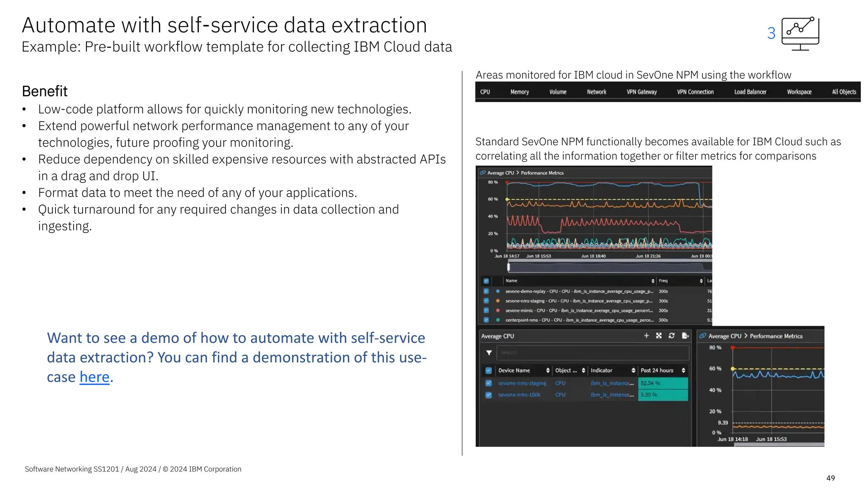Click the filter funnel icon beside search box

489,352
